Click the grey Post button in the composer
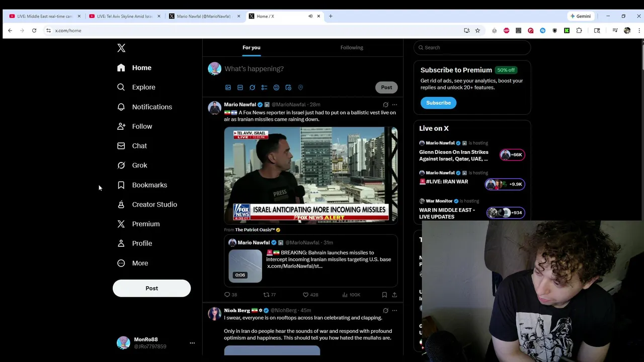 click(x=386, y=87)
